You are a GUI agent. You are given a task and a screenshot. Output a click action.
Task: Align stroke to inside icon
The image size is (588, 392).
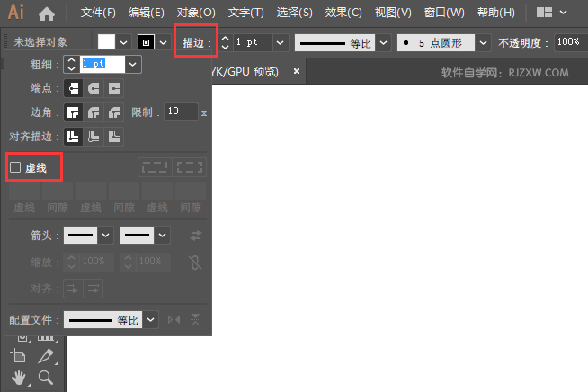pyautogui.click(x=94, y=137)
